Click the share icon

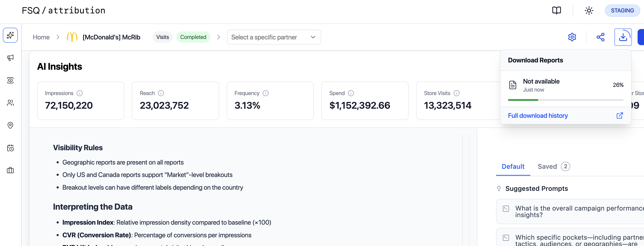[600, 37]
